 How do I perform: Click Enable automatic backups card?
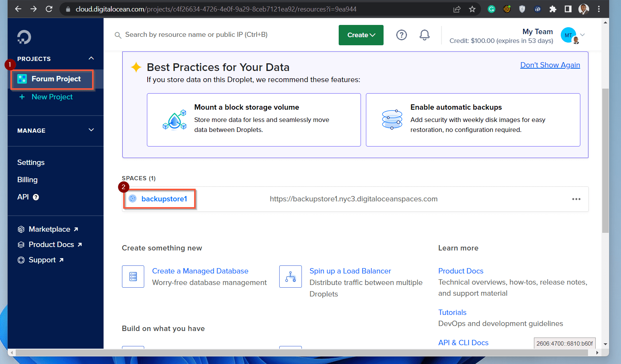(473, 120)
